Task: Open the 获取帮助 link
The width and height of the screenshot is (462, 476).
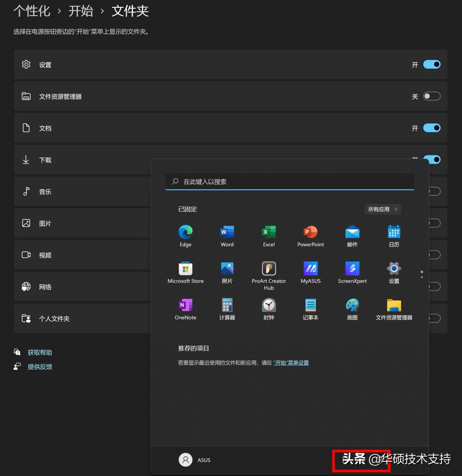Action: click(38, 352)
